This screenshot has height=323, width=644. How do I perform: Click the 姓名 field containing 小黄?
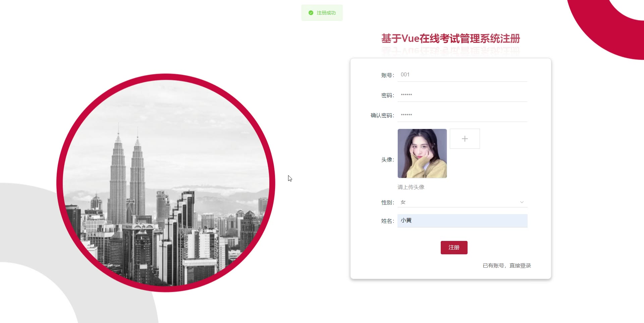(x=462, y=220)
